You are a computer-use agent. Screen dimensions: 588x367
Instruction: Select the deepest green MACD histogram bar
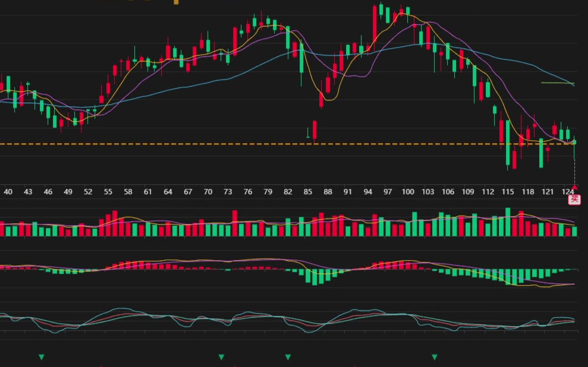[315, 277]
